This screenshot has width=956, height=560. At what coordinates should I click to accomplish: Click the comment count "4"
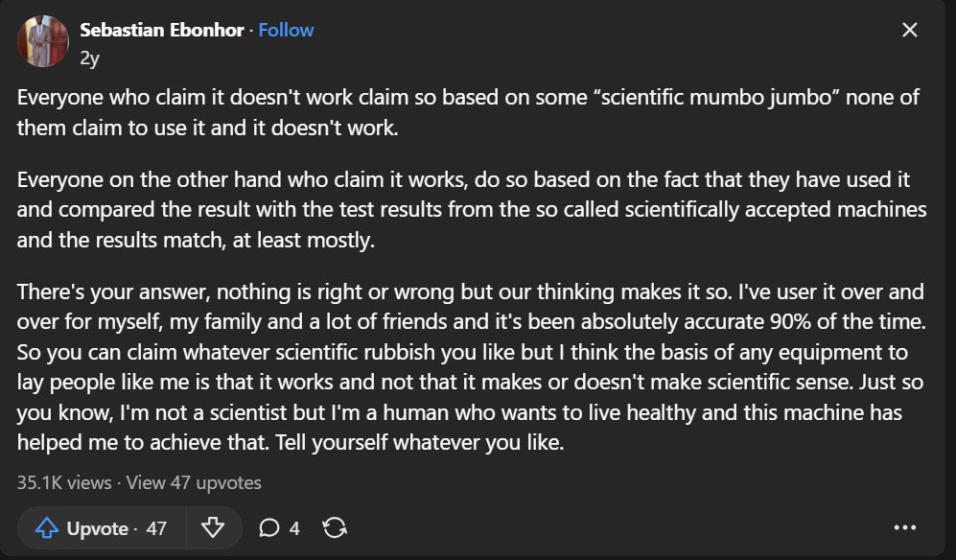[294, 528]
